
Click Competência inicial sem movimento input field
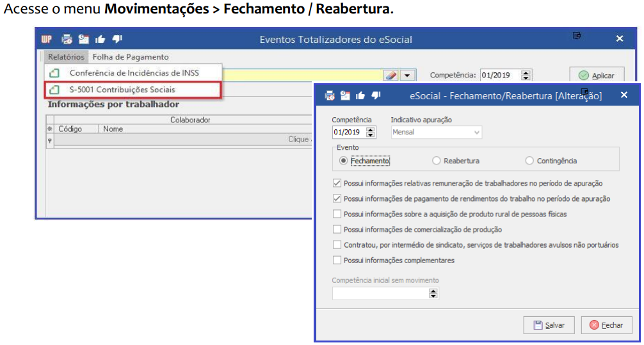click(380, 293)
